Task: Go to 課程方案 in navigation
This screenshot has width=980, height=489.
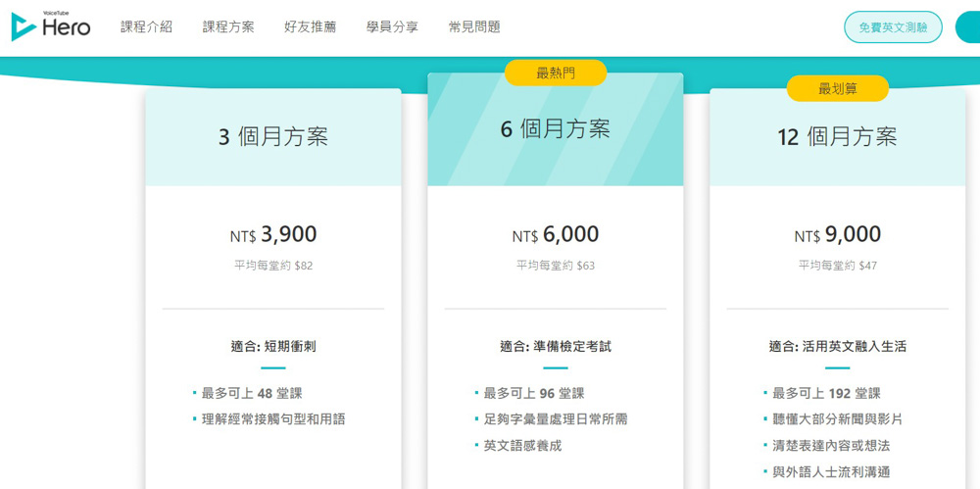Action: point(228,27)
